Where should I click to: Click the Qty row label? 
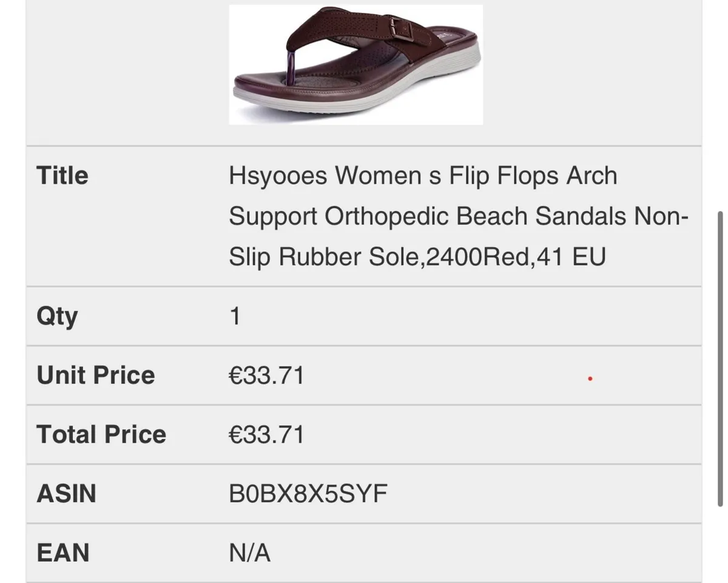(57, 316)
